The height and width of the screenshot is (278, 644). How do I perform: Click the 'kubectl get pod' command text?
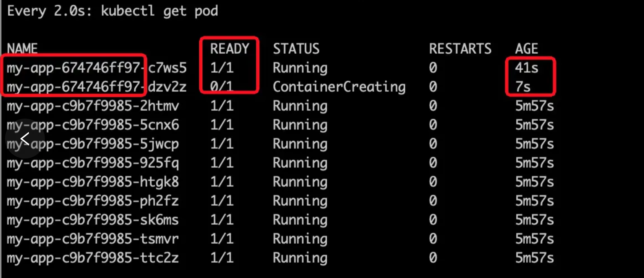159,11
